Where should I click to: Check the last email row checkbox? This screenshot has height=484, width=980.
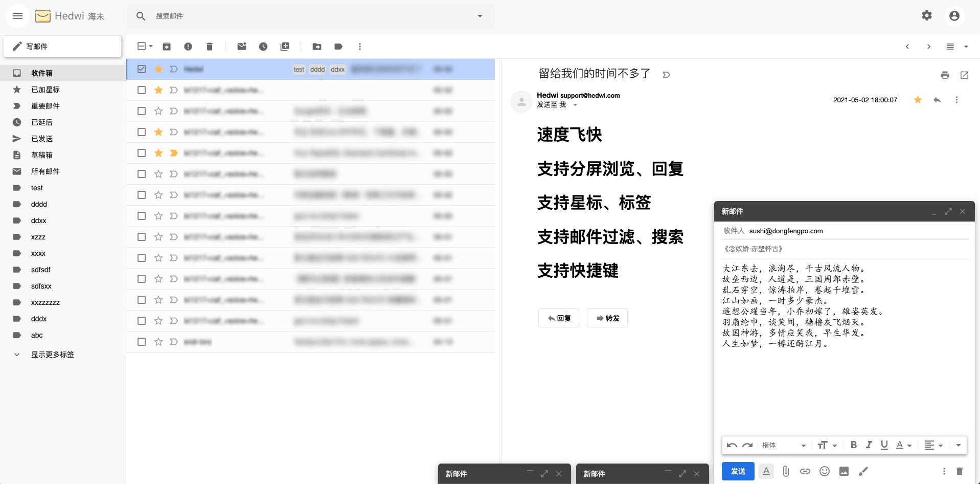[x=142, y=342]
